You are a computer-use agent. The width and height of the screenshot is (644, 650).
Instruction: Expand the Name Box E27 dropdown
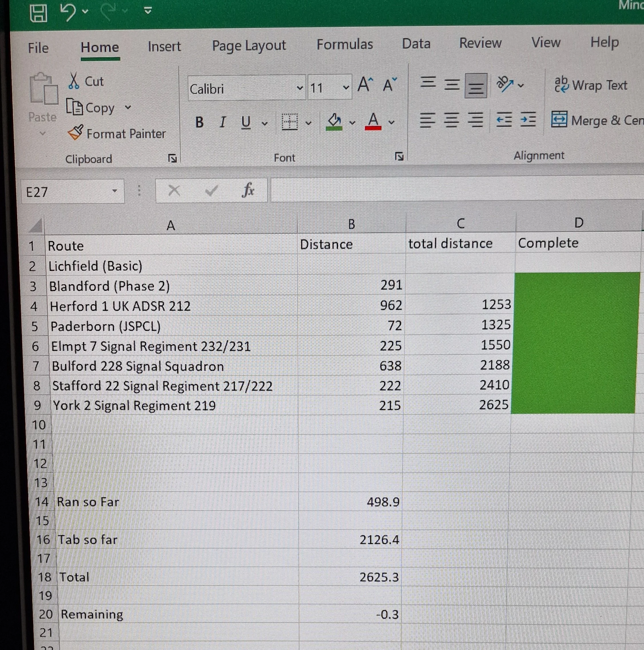(x=115, y=191)
